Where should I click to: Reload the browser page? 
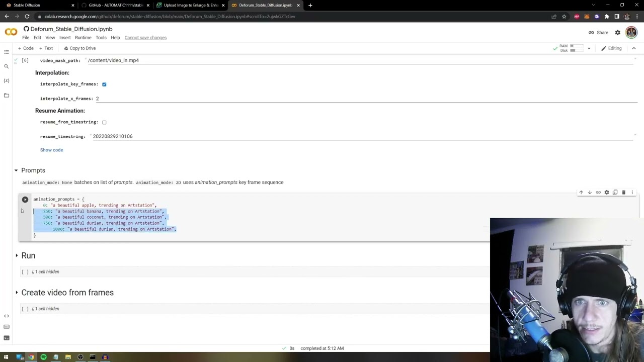pyautogui.click(x=27, y=17)
